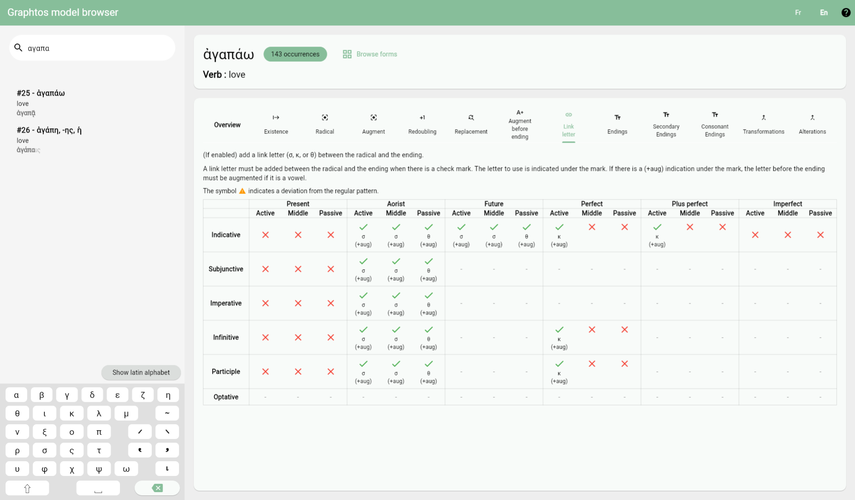Click Indicative Aorist Passive check mark

[x=429, y=227]
